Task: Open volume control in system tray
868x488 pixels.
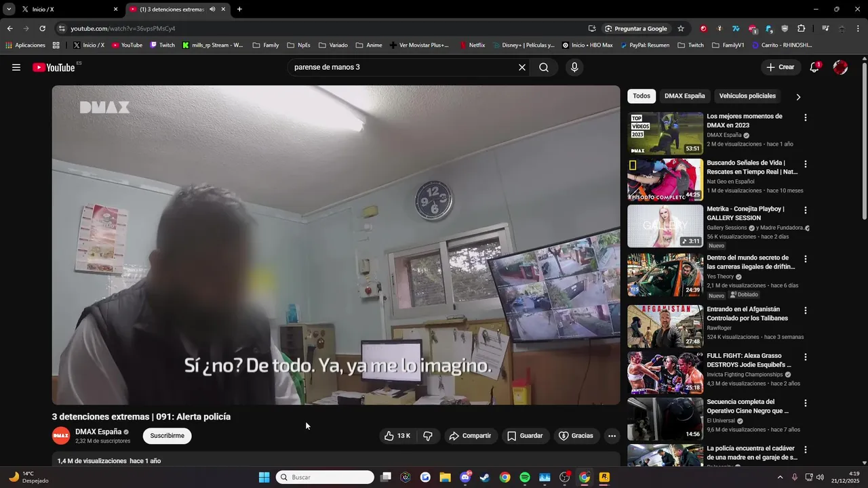Action: pyautogui.click(x=821, y=477)
